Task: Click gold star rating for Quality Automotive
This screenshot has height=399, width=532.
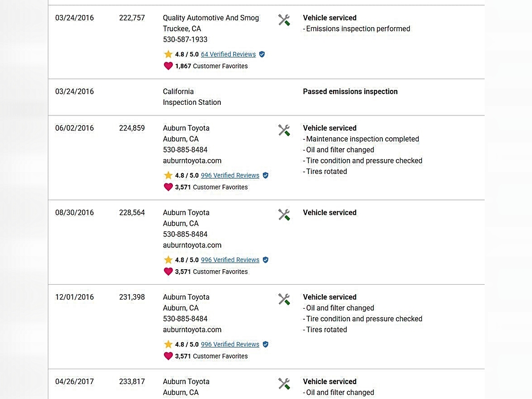Action: [x=168, y=54]
